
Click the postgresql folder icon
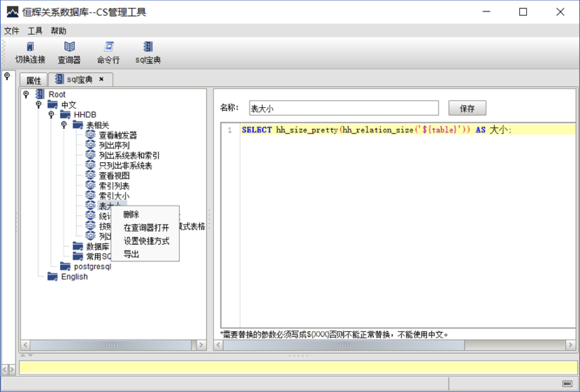point(65,267)
